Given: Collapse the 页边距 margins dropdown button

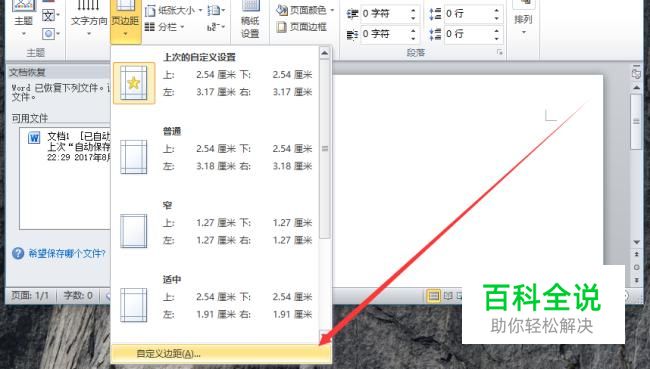Looking at the screenshot, I should (x=125, y=21).
